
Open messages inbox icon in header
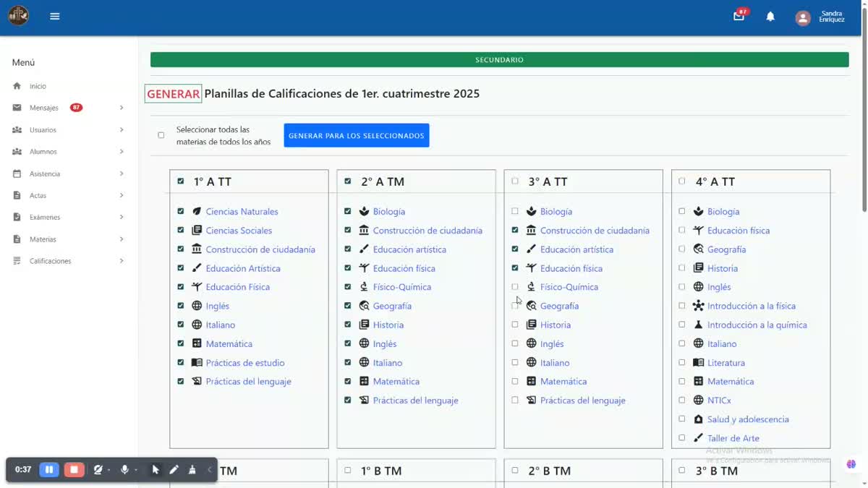[739, 16]
